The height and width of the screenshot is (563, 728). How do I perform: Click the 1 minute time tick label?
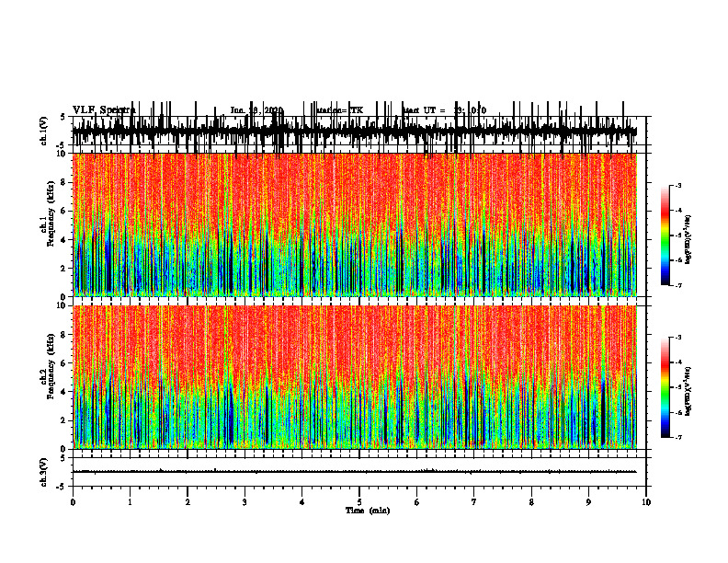tap(130, 502)
